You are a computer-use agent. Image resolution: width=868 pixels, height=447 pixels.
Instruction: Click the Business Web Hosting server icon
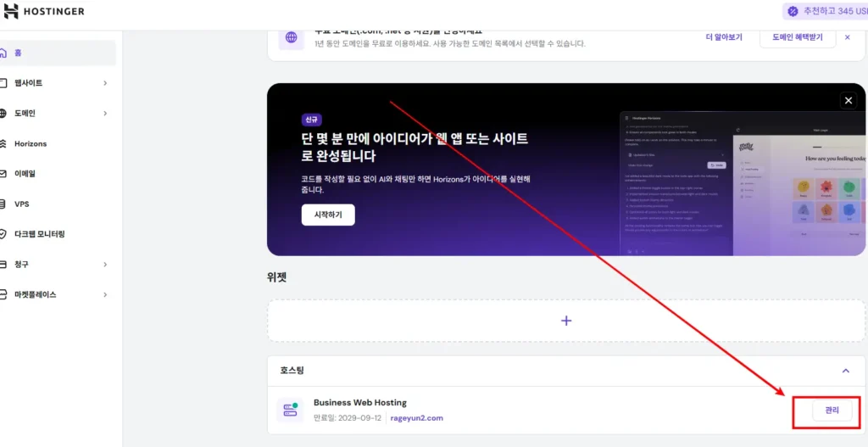pyautogui.click(x=290, y=411)
